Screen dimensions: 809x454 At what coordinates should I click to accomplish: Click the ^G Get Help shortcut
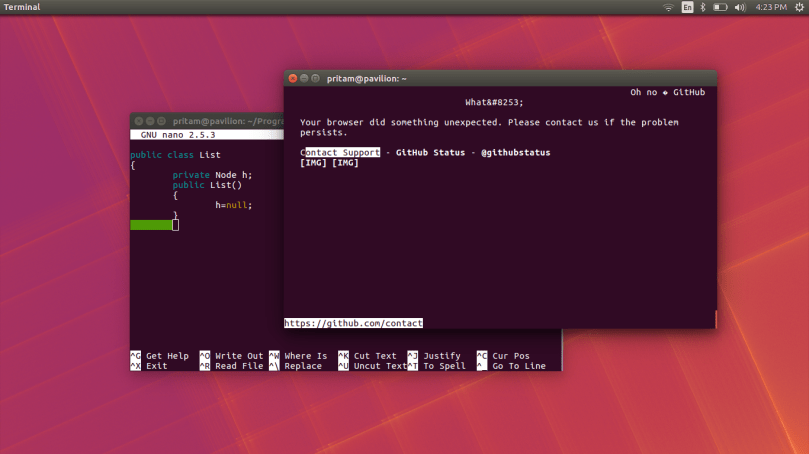point(159,356)
